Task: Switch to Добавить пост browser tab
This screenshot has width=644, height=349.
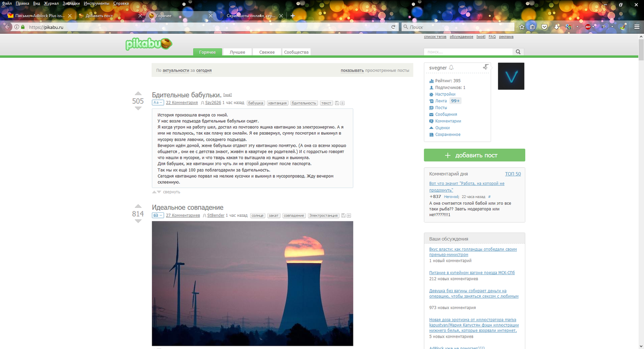Action: coord(110,16)
